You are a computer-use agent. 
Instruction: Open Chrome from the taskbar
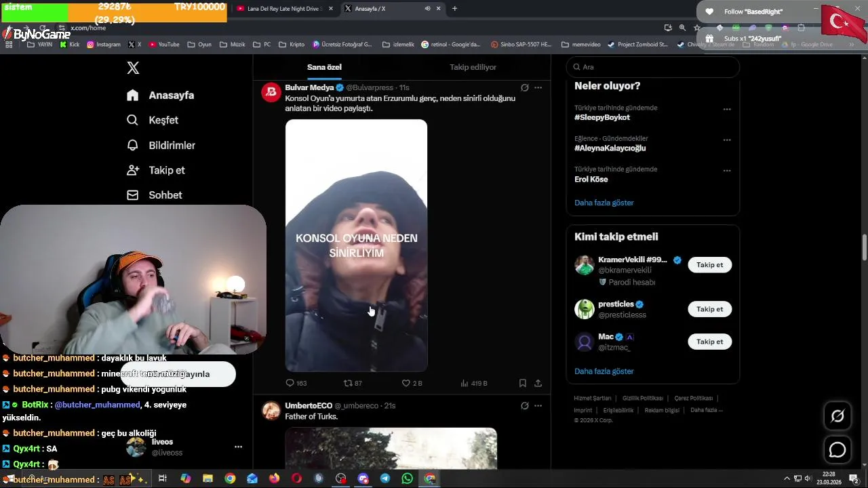click(230, 479)
